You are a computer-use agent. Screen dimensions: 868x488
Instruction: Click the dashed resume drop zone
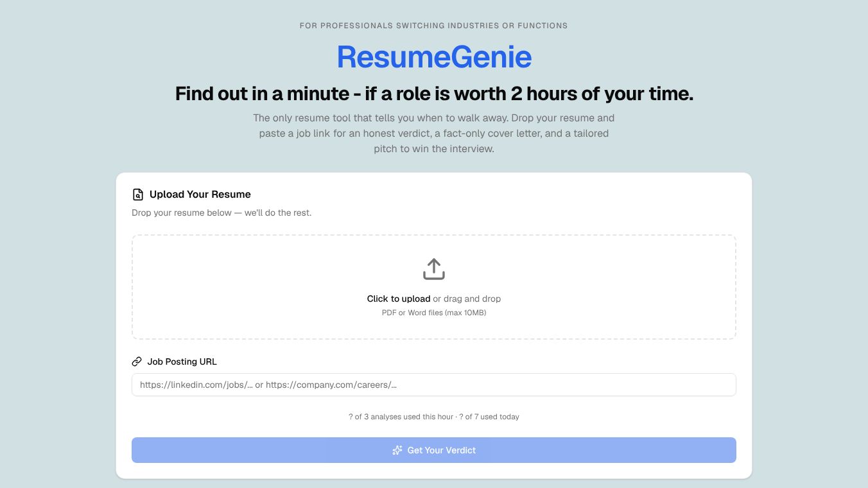[434, 287]
